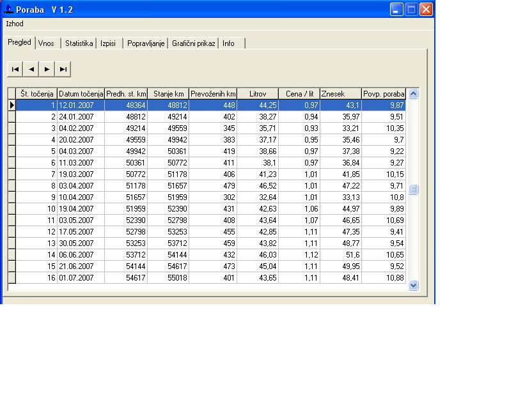Image resolution: width=532 pixels, height=416 pixels.
Task: Click Cena / lit cell 1,06
Action: point(299,209)
